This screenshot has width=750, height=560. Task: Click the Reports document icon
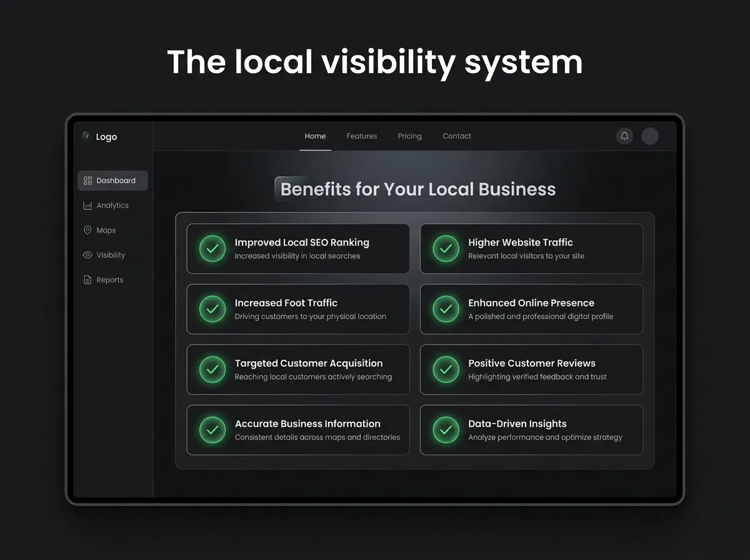[x=87, y=280]
